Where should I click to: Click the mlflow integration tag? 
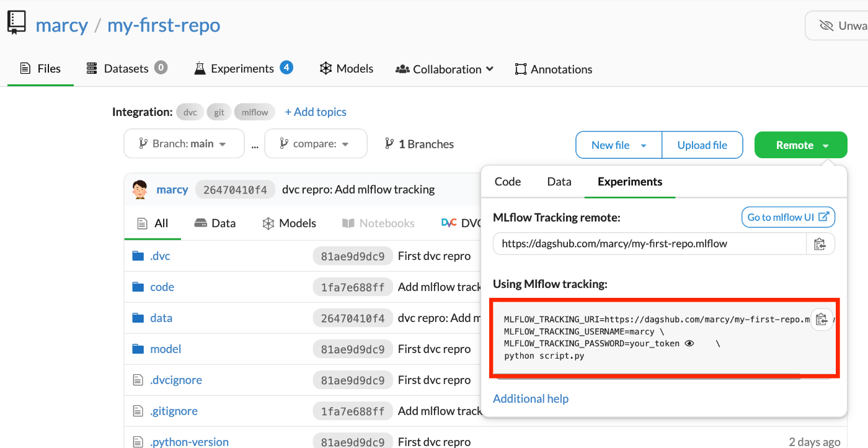tap(255, 112)
